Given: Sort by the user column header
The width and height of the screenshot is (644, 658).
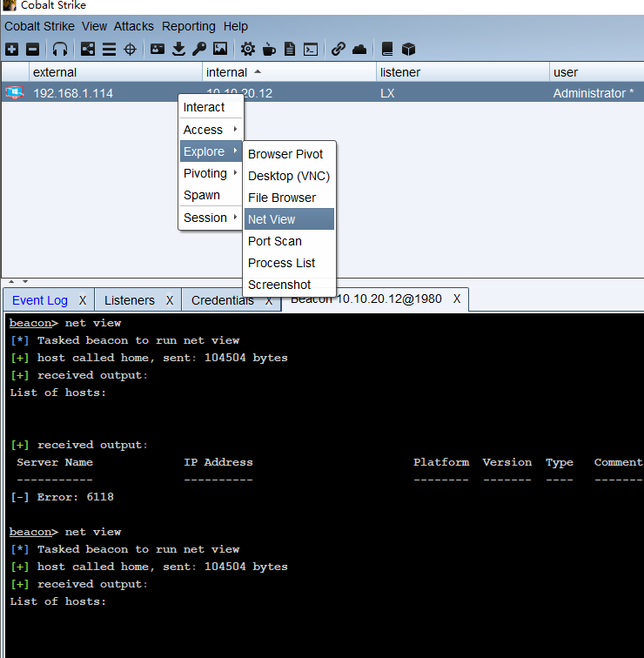Looking at the screenshot, I should pyautogui.click(x=597, y=72).
